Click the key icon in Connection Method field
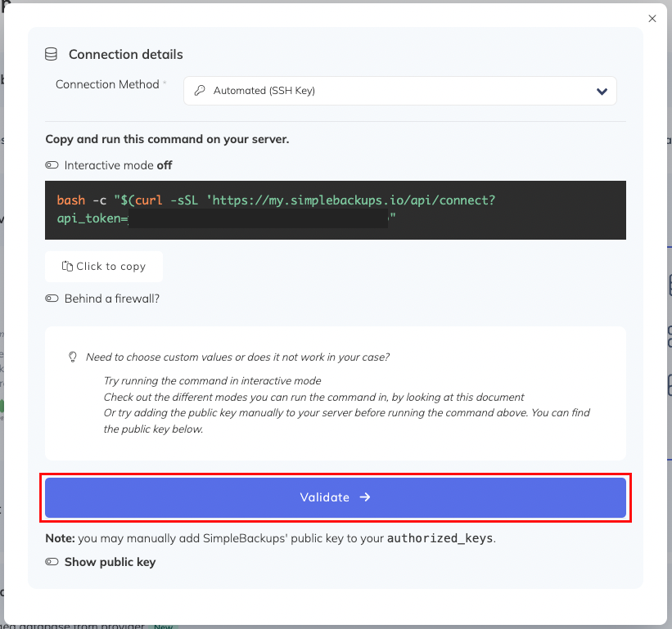This screenshot has height=629, width=672. tap(199, 91)
